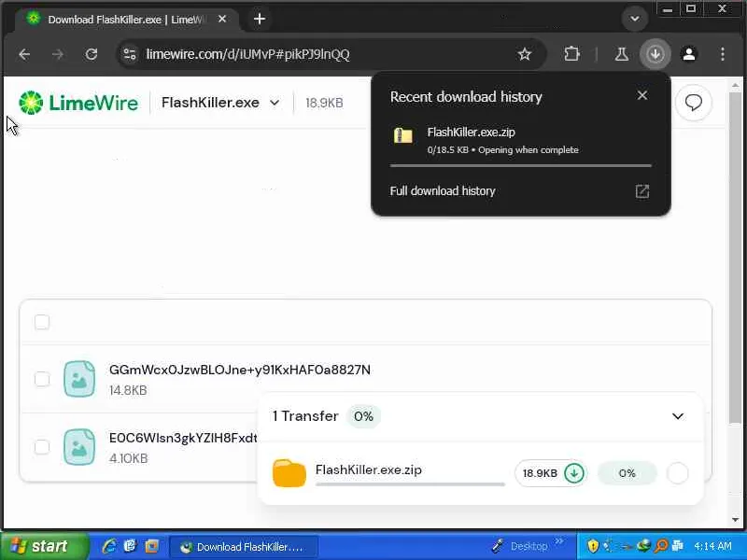The height and width of the screenshot is (560, 747).
Task: Click the download progress bar in history popup
Action: coord(520,166)
